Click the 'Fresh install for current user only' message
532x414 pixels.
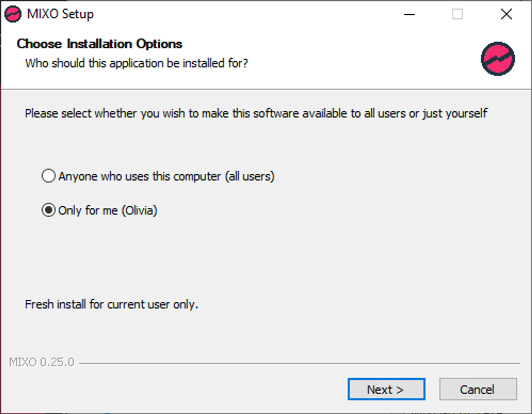[x=111, y=304]
